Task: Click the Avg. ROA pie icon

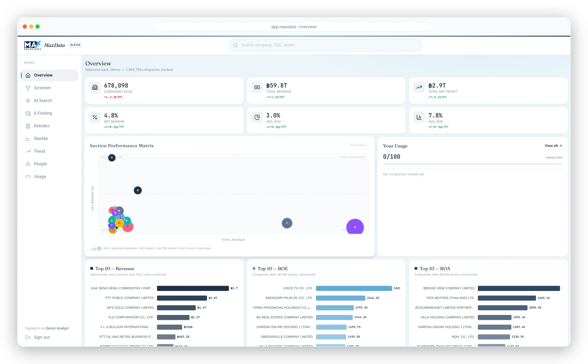Action: (x=257, y=117)
